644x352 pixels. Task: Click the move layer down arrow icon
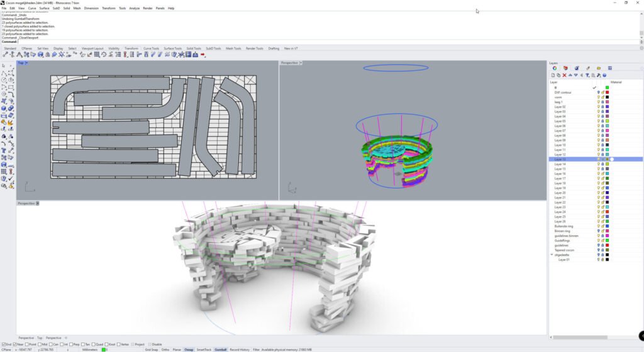pyautogui.click(x=575, y=75)
